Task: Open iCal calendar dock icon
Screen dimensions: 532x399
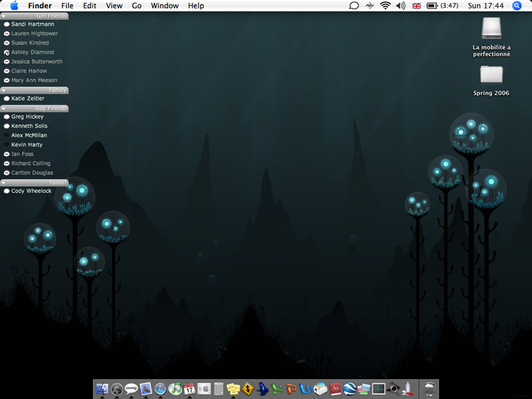Action: (x=190, y=389)
